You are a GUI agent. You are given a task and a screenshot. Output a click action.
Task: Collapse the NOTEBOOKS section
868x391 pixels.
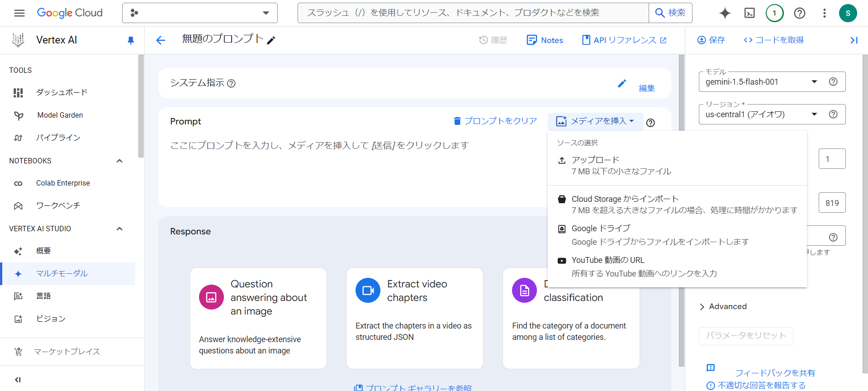pyautogui.click(x=119, y=161)
